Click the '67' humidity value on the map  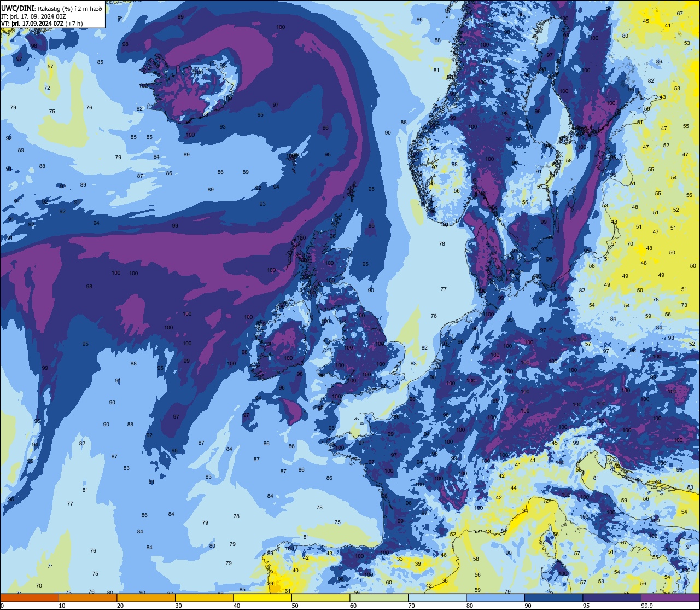[680, 14]
